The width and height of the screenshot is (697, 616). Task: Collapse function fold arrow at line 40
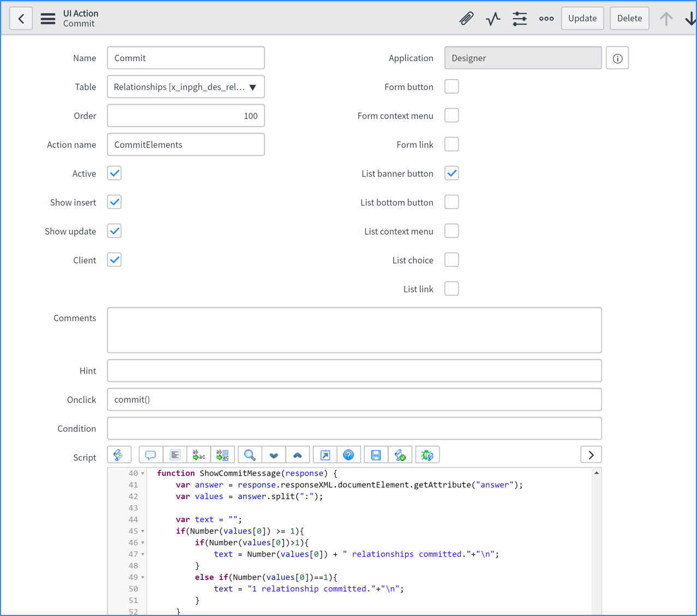(x=143, y=474)
